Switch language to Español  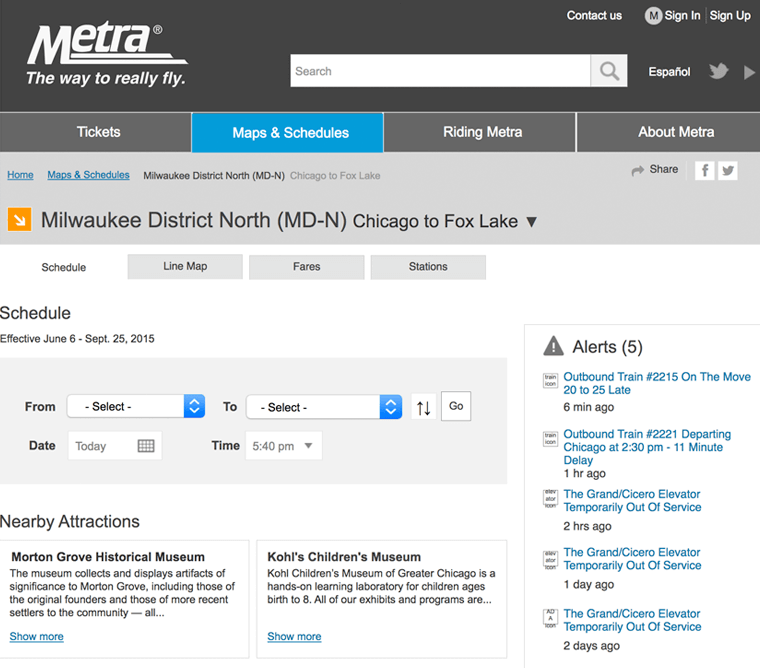[669, 72]
